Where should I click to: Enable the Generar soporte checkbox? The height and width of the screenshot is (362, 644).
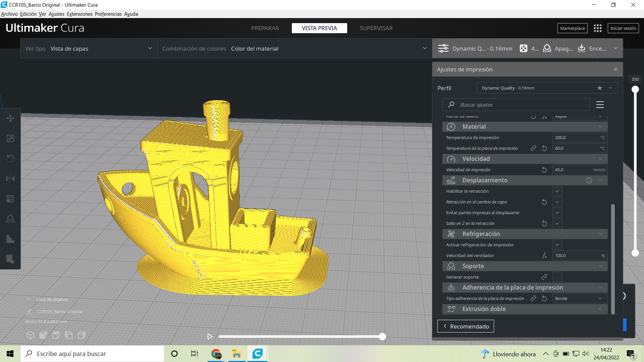click(x=557, y=277)
